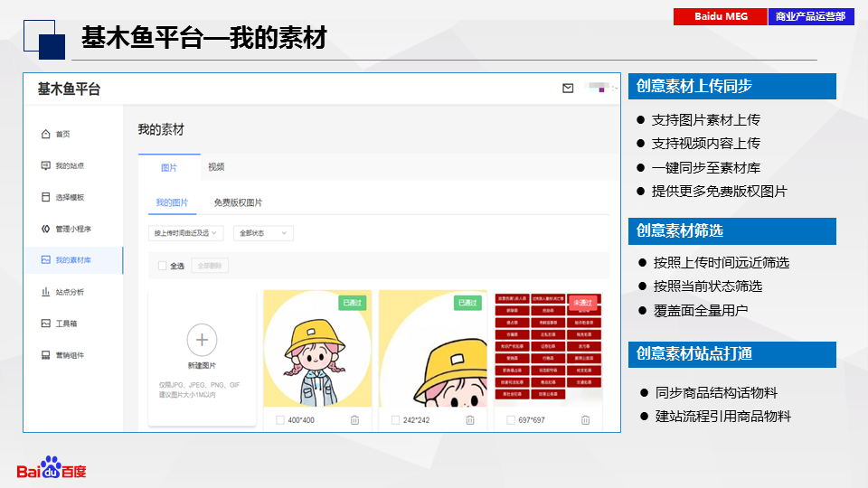Click the plus icon to add new image
This screenshot has width=868, height=488.
[202, 340]
